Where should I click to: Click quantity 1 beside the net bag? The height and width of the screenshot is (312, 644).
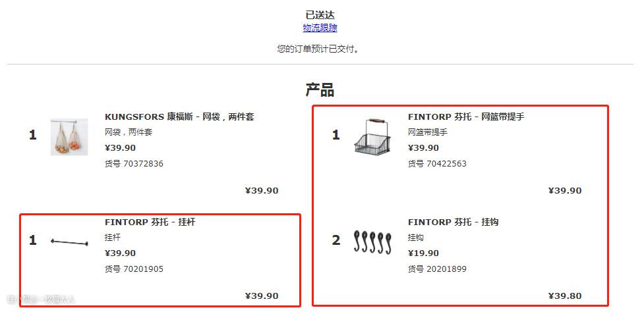tap(33, 135)
